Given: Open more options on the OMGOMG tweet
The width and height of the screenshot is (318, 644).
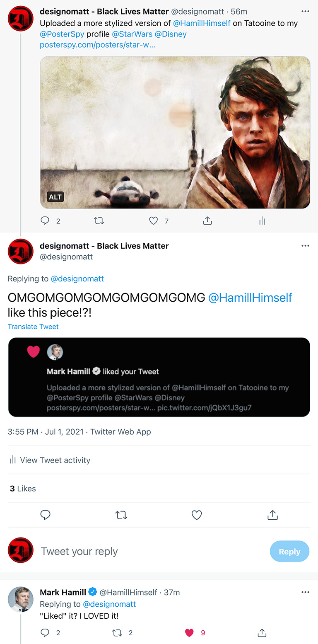Looking at the screenshot, I should pyautogui.click(x=305, y=245).
